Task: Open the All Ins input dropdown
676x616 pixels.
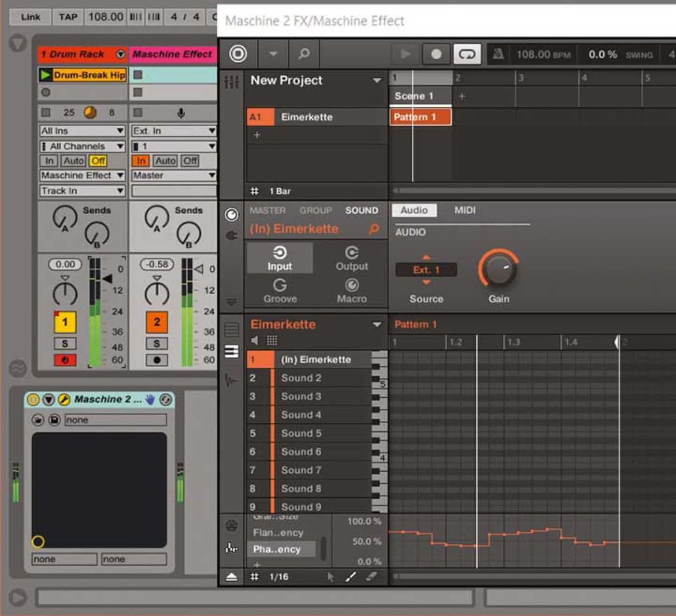Action: [82, 130]
